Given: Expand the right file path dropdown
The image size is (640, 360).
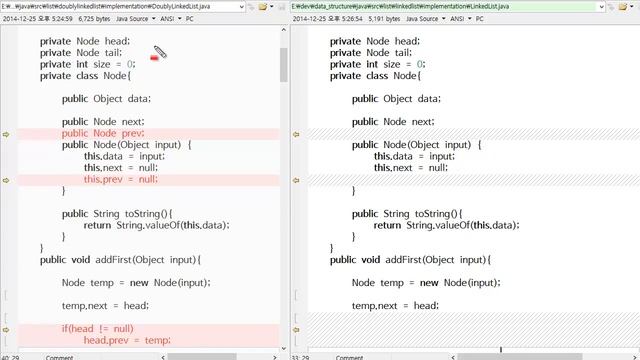Looking at the screenshot, I should click(x=602, y=7).
